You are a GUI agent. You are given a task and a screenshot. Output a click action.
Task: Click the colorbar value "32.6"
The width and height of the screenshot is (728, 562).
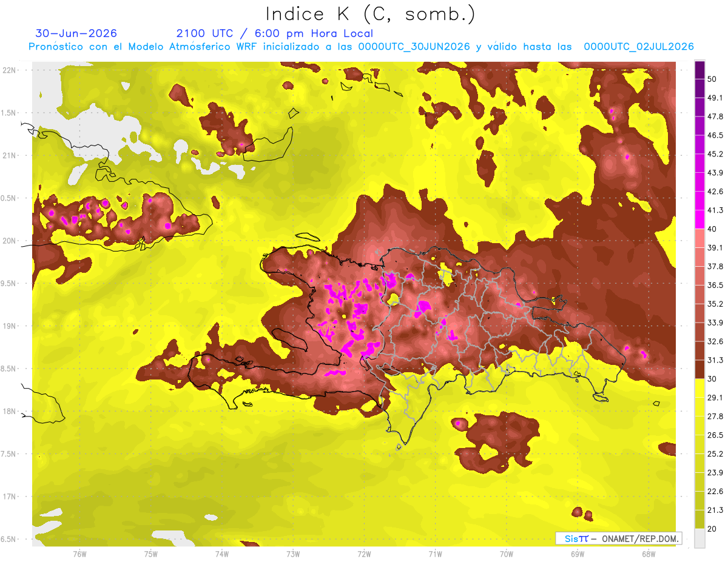coord(715,341)
